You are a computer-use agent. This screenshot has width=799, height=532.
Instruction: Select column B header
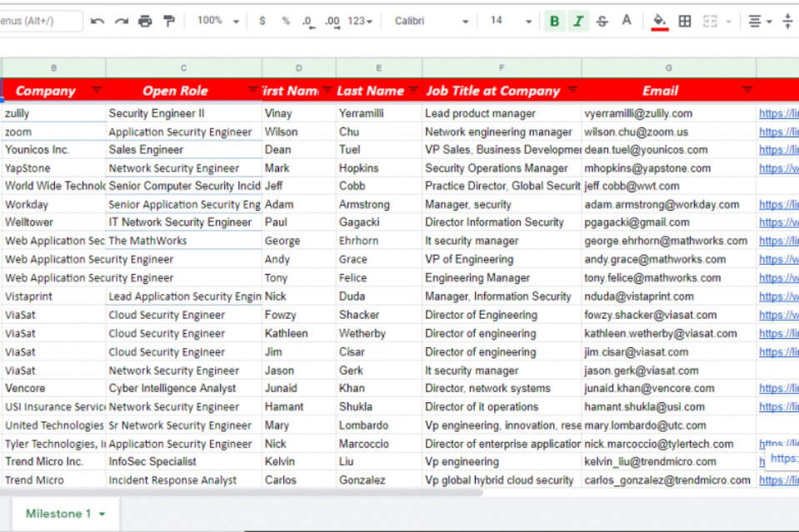pyautogui.click(x=53, y=67)
